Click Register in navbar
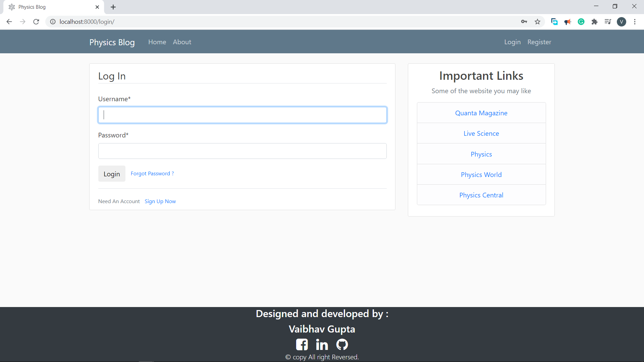The width and height of the screenshot is (644, 362). [539, 42]
